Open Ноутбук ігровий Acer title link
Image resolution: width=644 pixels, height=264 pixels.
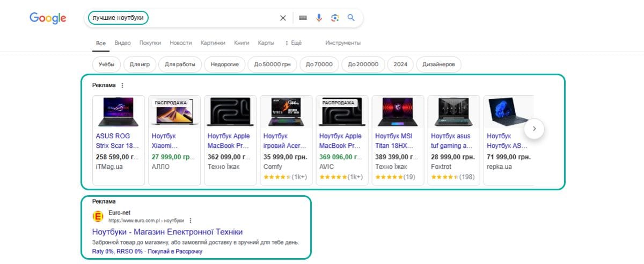point(285,141)
